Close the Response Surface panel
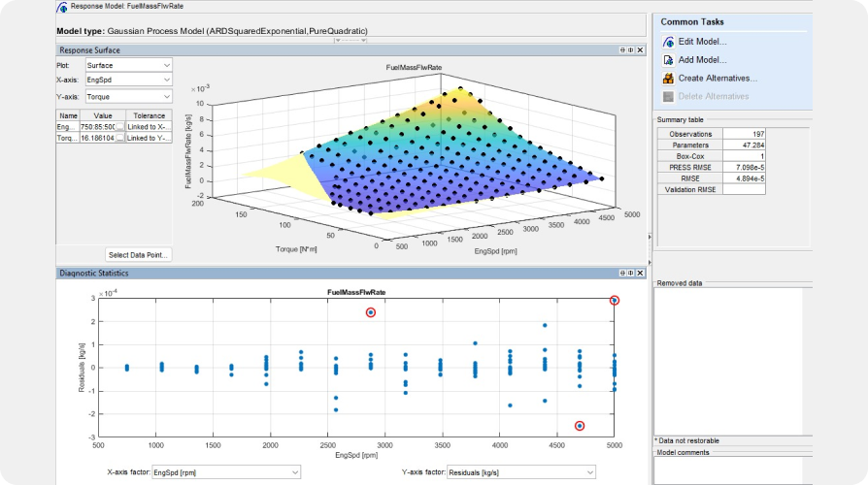The image size is (868, 485). pos(642,50)
